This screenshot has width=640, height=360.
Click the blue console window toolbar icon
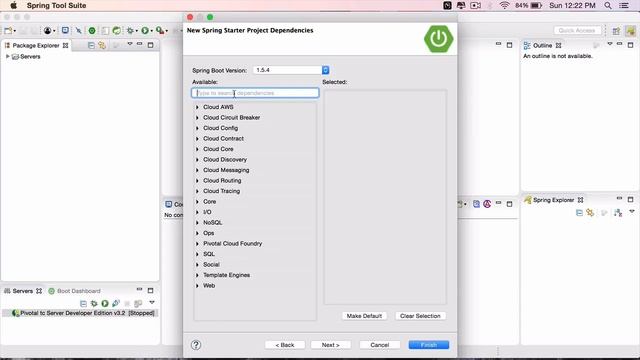(65, 31)
